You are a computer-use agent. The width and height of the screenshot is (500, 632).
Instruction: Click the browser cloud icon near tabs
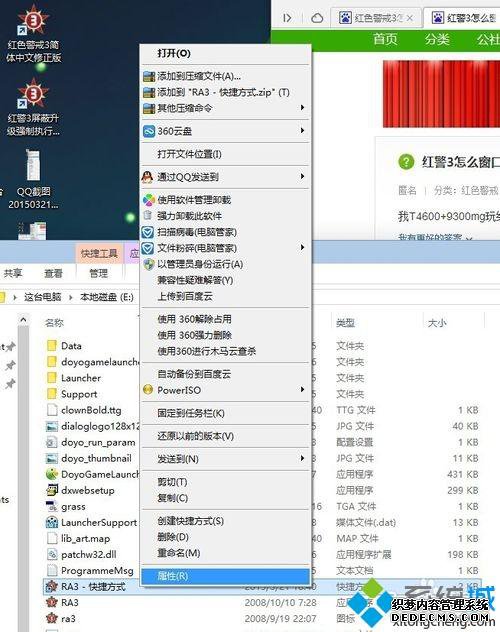point(317,18)
